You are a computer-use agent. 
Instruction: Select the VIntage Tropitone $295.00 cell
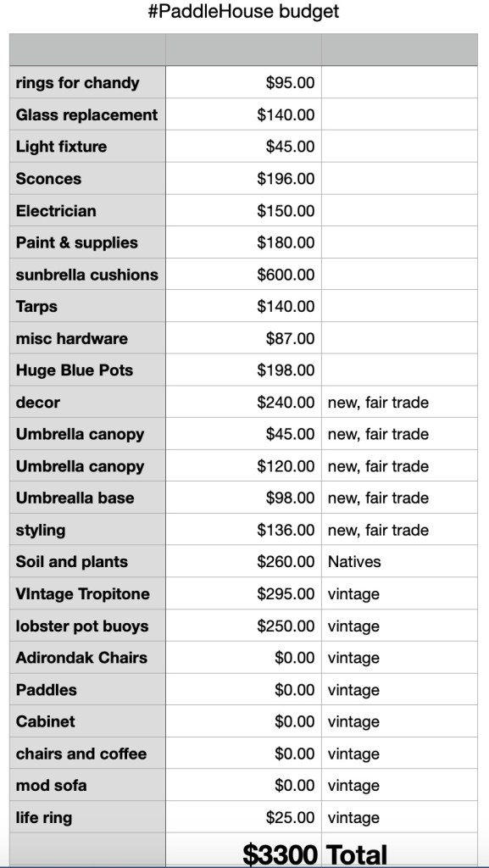(x=243, y=594)
